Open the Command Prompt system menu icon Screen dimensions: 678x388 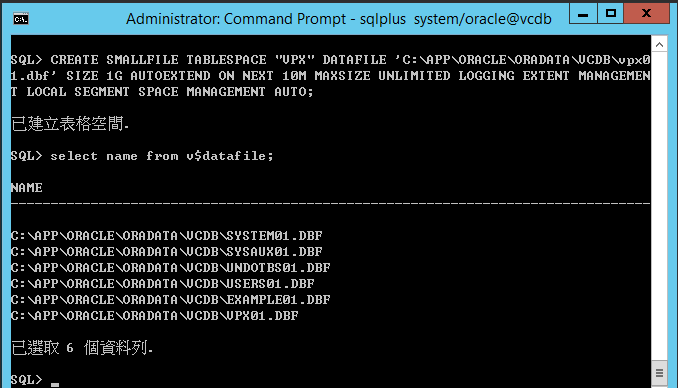click(x=21, y=19)
